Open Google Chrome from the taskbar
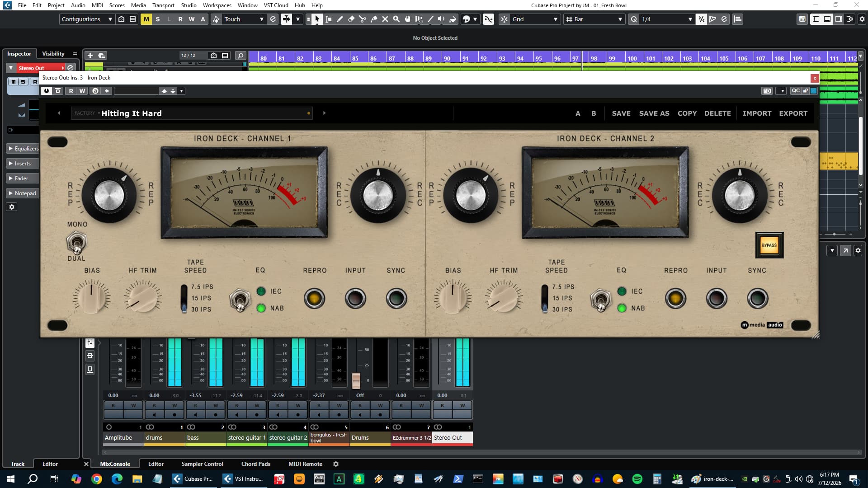This screenshot has height=488, width=868. (96, 479)
